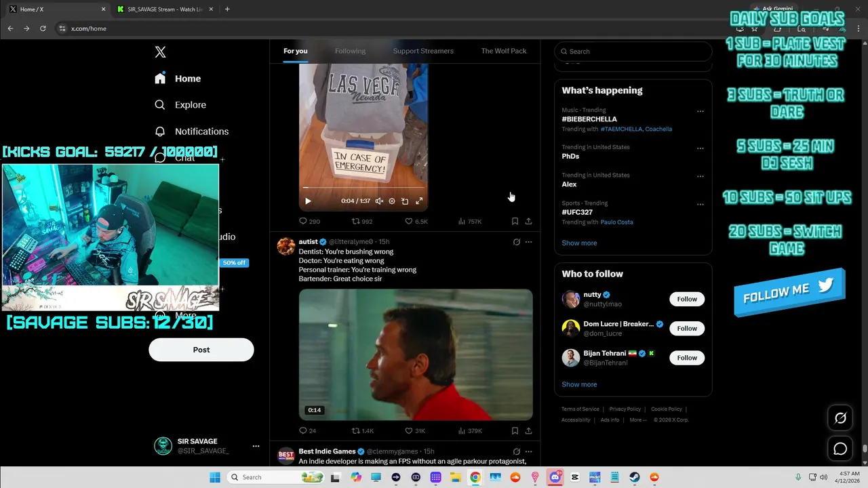This screenshot has width=868, height=488.
Task: Open the Terms of Service link
Action: pyautogui.click(x=580, y=409)
